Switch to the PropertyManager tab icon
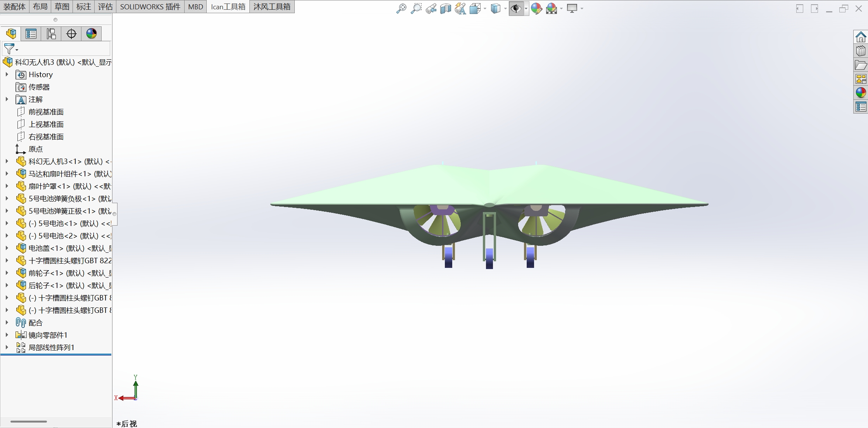 click(31, 34)
